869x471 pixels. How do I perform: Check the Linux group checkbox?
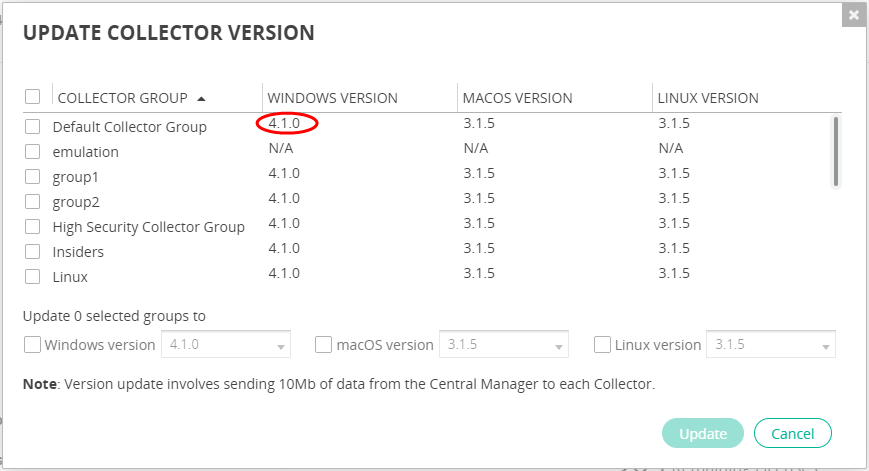click(33, 277)
